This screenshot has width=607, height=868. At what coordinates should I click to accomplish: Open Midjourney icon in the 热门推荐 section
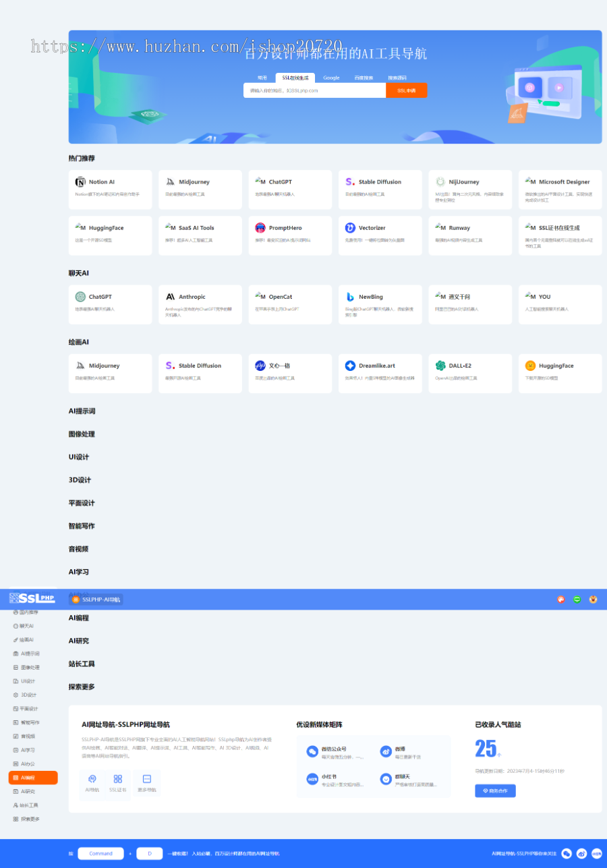tap(171, 182)
